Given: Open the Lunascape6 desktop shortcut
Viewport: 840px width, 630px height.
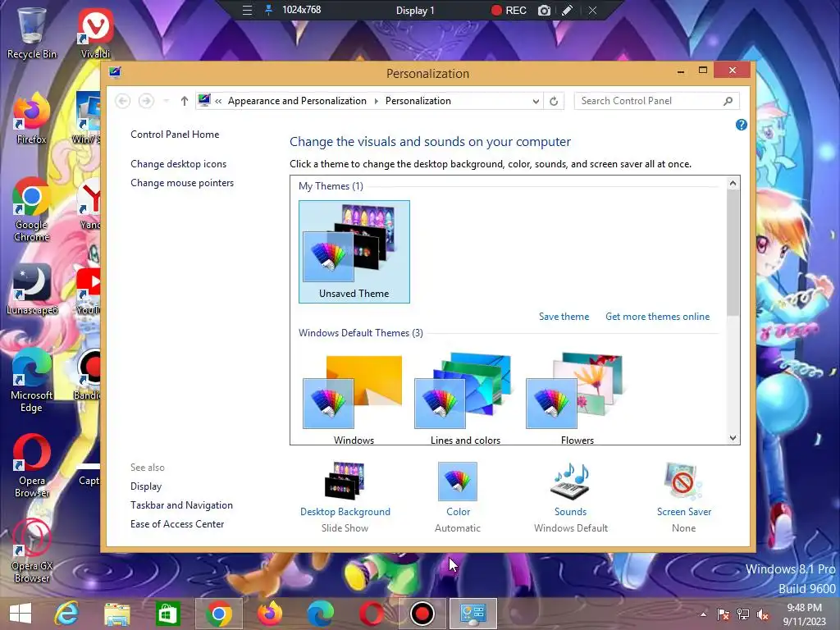Looking at the screenshot, I should tap(31, 290).
